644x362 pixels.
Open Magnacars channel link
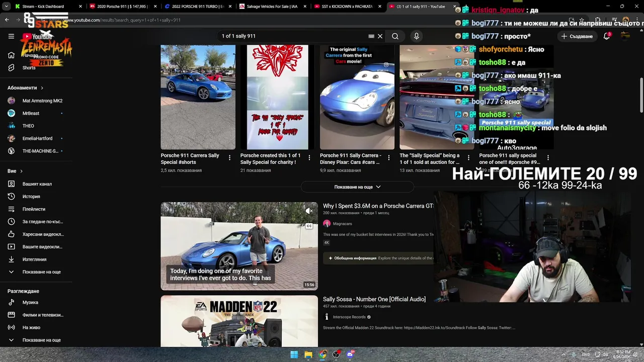[342, 224]
